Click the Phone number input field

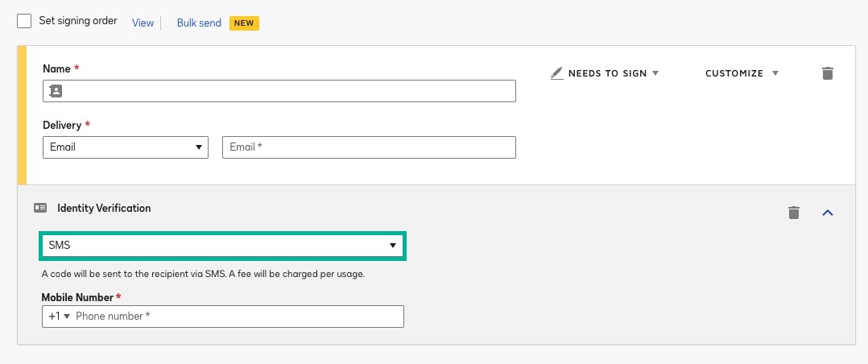[237, 316]
